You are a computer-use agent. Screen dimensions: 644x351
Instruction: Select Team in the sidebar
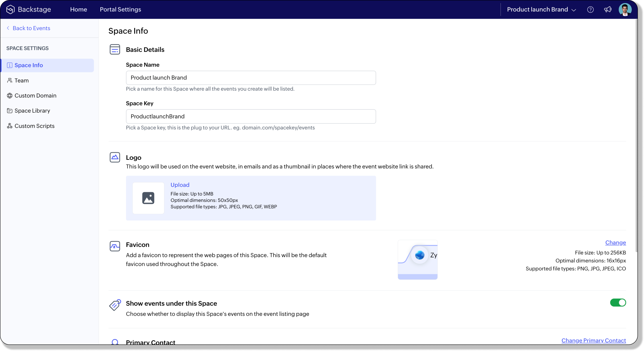[x=21, y=80]
